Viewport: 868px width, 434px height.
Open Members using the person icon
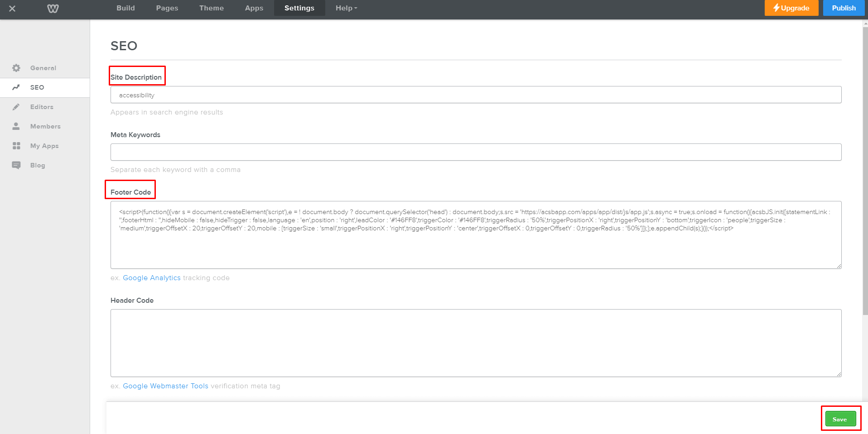click(x=16, y=126)
